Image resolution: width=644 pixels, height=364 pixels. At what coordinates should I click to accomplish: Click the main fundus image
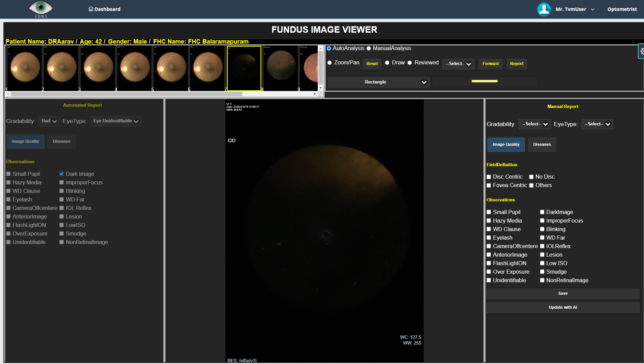pyautogui.click(x=324, y=231)
